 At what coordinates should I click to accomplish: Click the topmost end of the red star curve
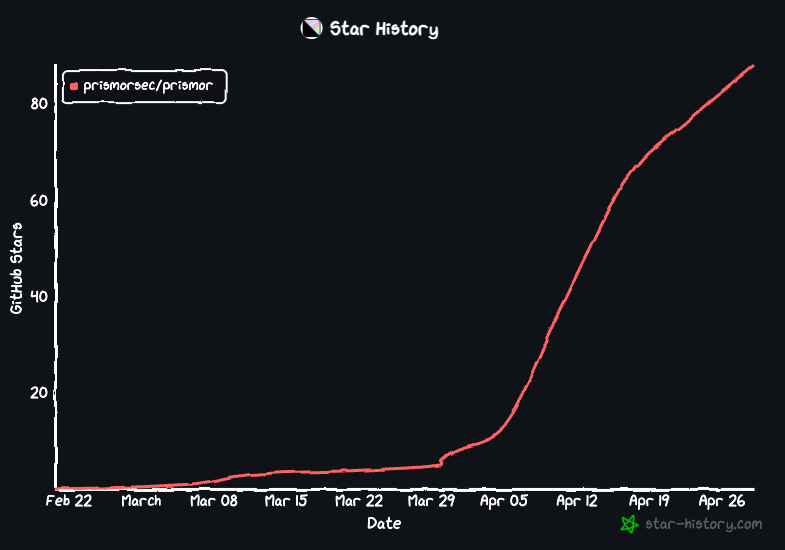[752, 66]
